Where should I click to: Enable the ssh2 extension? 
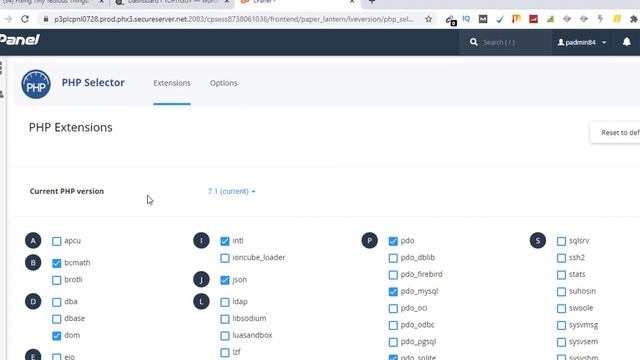pos(561,258)
